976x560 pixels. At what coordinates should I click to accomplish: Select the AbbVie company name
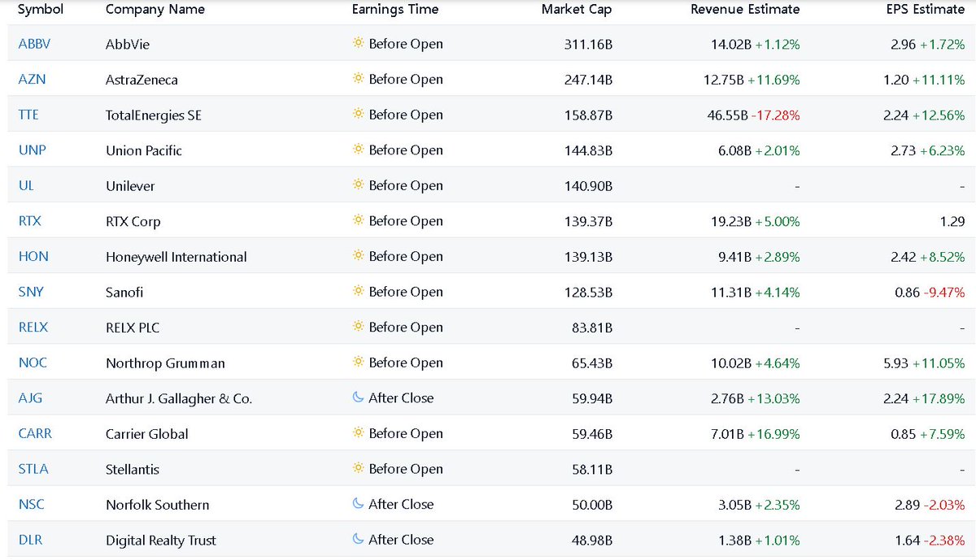coord(128,44)
